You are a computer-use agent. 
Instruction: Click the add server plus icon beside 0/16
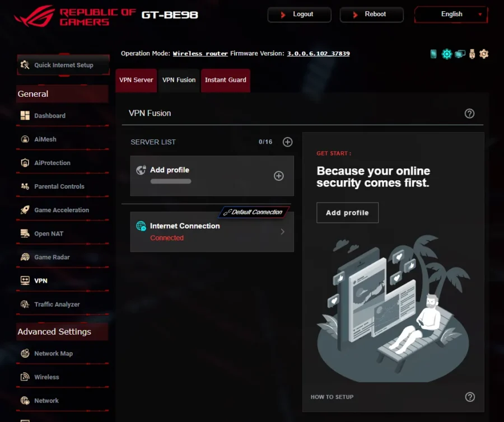[287, 142]
